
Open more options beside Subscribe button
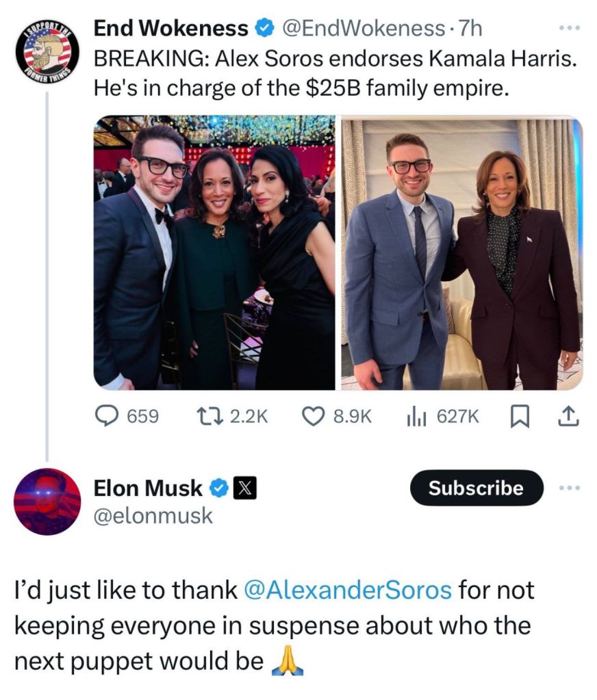pyautogui.click(x=569, y=488)
